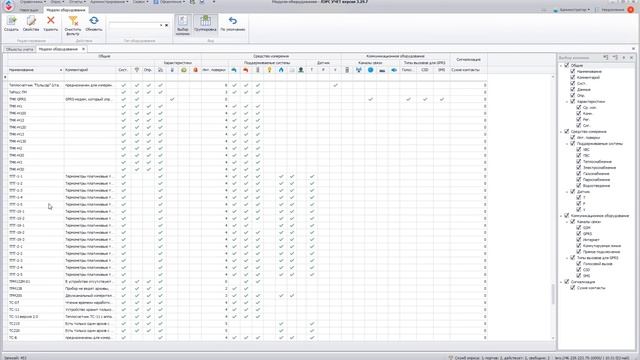Close the column chooser panel
The width and height of the screenshot is (640, 360).
(x=631, y=58)
